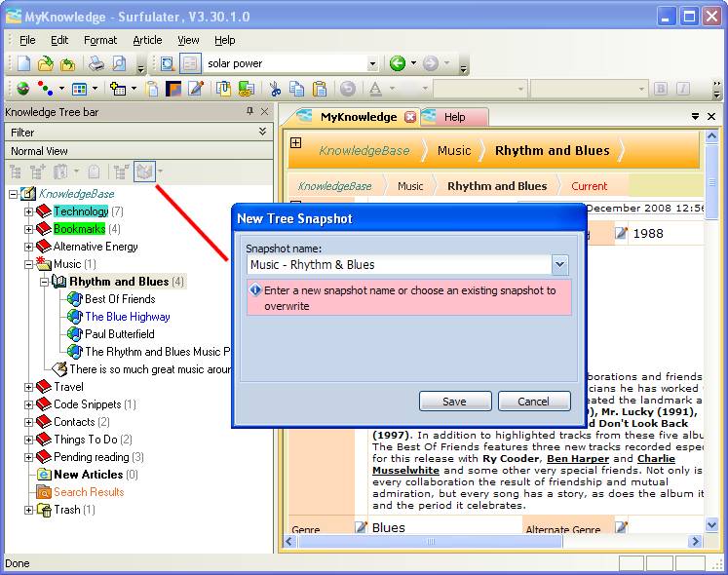
Task: Click the New blank document icon
Action: (23, 63)
